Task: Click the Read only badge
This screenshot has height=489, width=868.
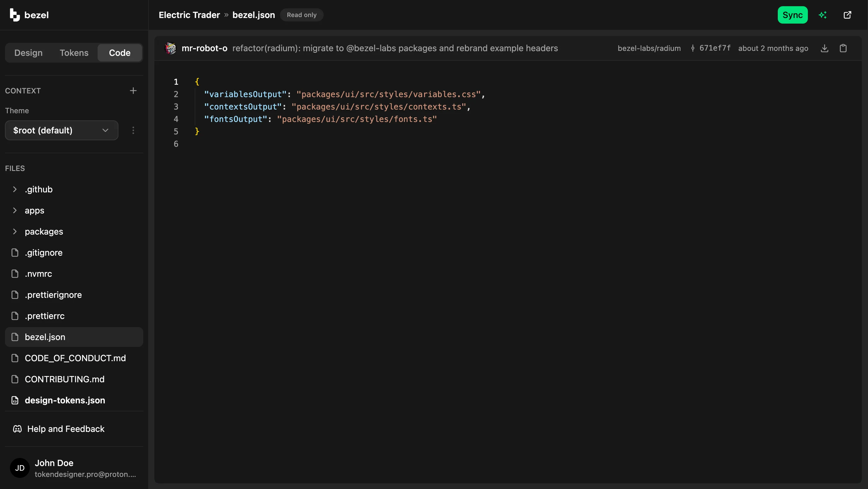Action: pos(302,15)
